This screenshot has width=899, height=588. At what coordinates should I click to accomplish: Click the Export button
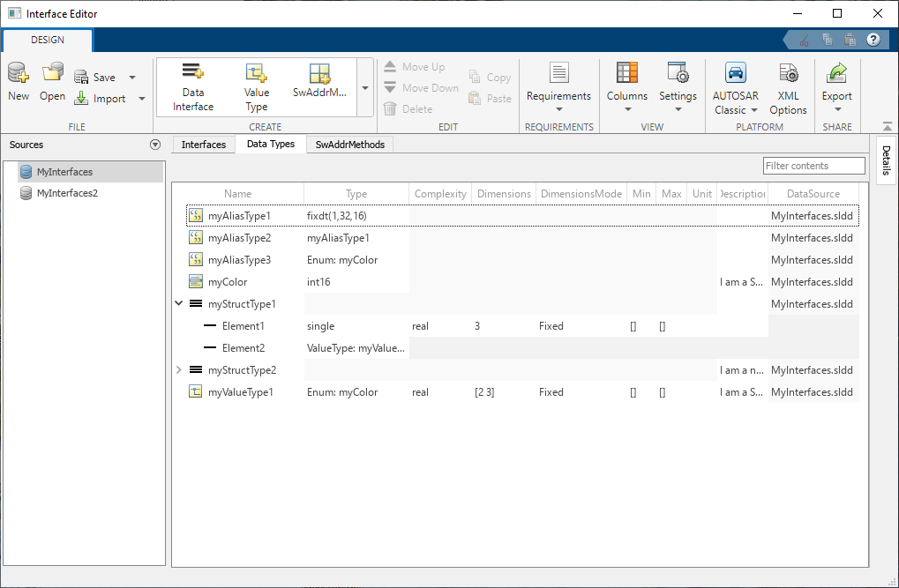(x=836, y=86)
